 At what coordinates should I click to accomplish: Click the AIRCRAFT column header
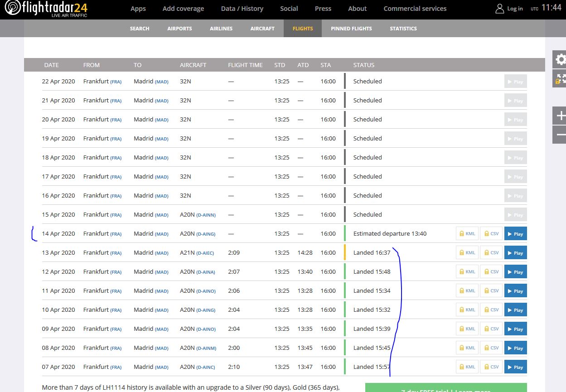193,65
